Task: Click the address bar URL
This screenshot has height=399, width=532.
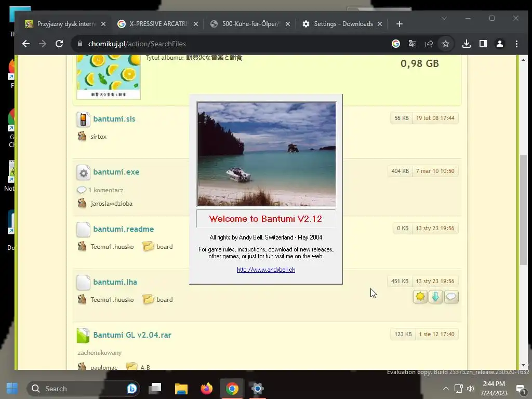Action: 137,44
